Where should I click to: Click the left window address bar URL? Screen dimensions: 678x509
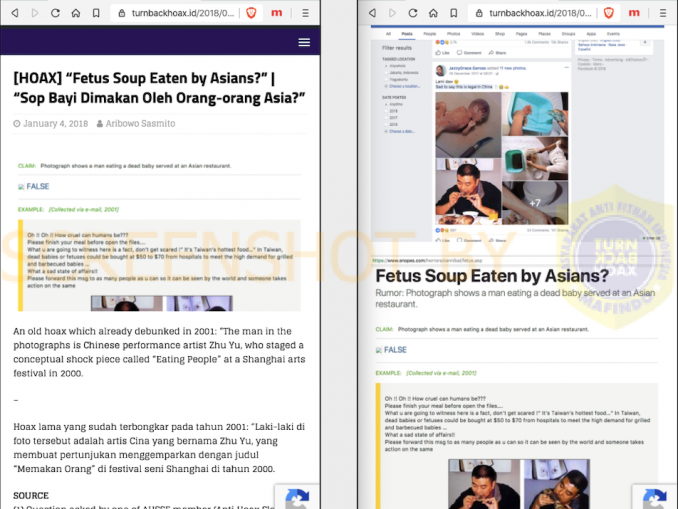[182, 13]
